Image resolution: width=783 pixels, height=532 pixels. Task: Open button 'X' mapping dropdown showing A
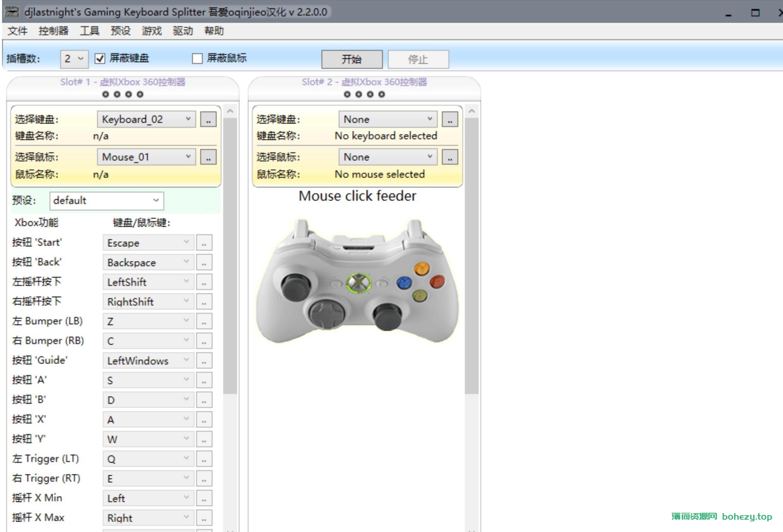tap(148, 419)
